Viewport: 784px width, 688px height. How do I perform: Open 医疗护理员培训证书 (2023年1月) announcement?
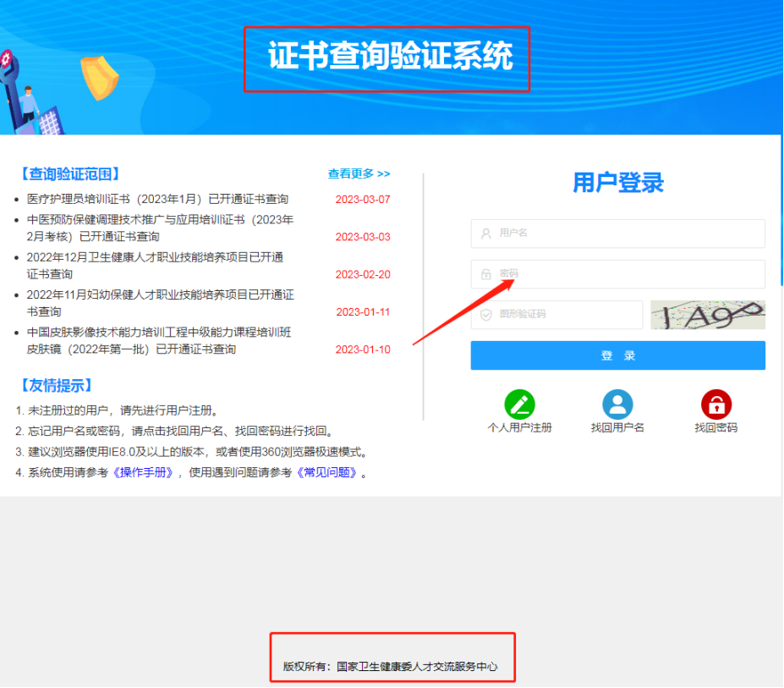click(x=157, y=200)
